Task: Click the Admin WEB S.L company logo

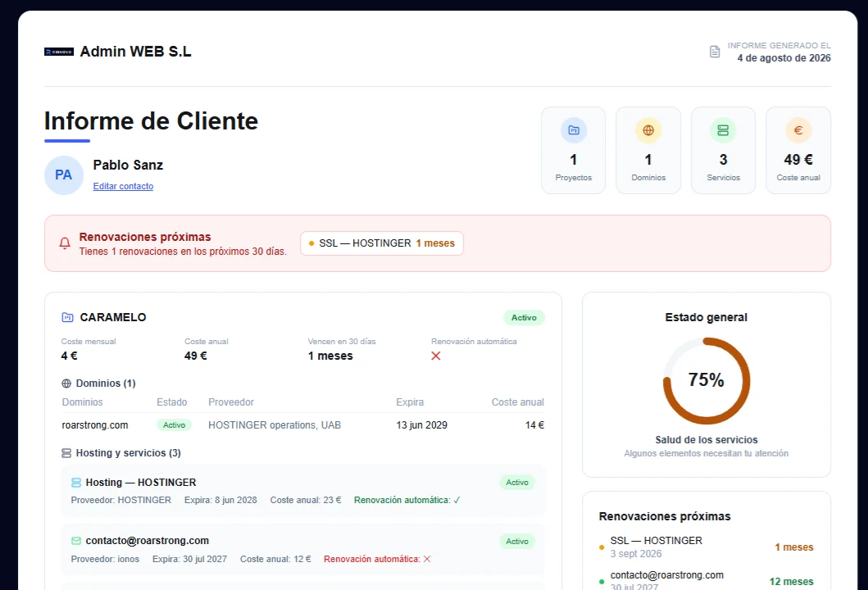Action: (59, 52)
